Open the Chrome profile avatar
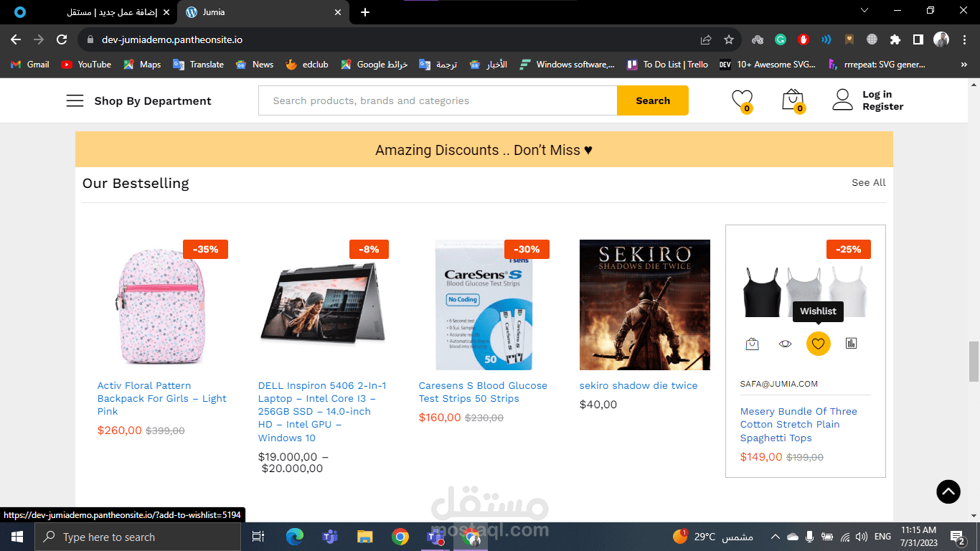This screenshot has width=980, height=551. click(941, 39)
